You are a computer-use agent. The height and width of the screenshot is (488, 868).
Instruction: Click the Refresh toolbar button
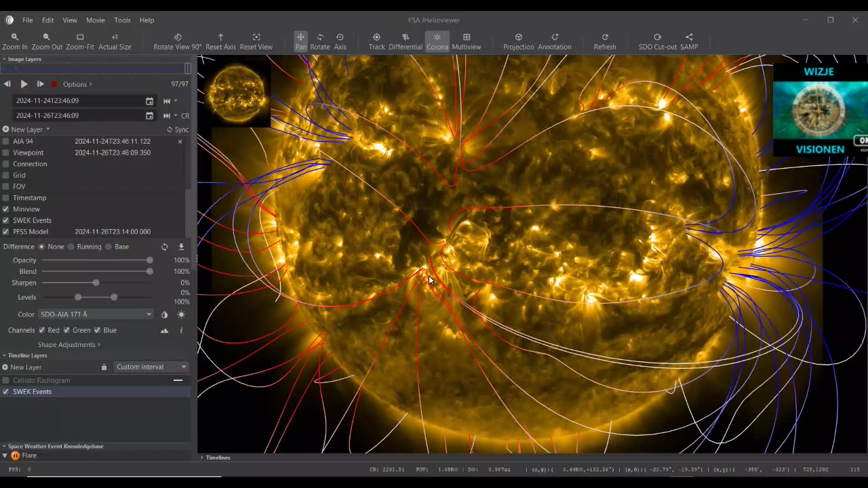(605, 41)
